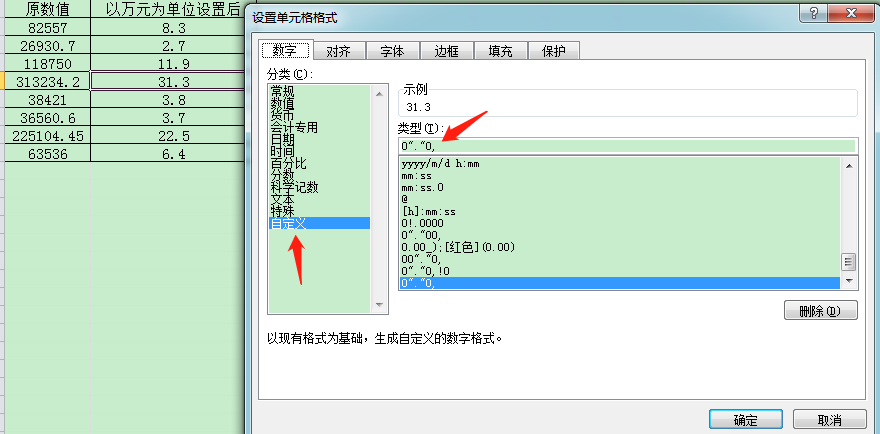Switch to the 对齐 tab

click(339, 51)
